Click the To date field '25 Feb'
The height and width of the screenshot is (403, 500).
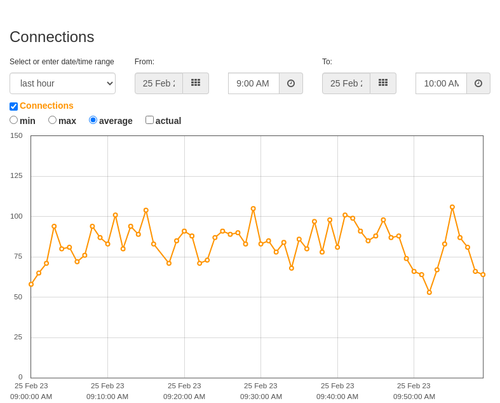tap(346, 83)
